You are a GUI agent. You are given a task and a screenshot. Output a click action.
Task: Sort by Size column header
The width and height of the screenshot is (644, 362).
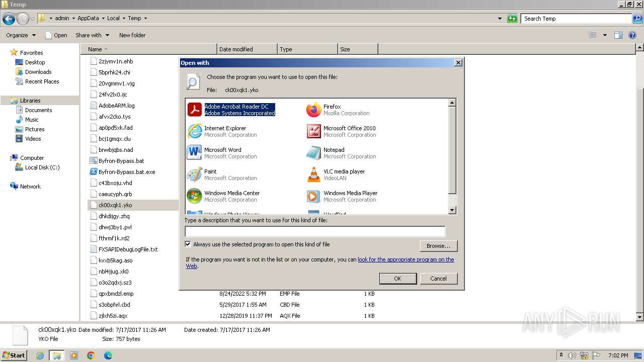[x=358, y=49]
